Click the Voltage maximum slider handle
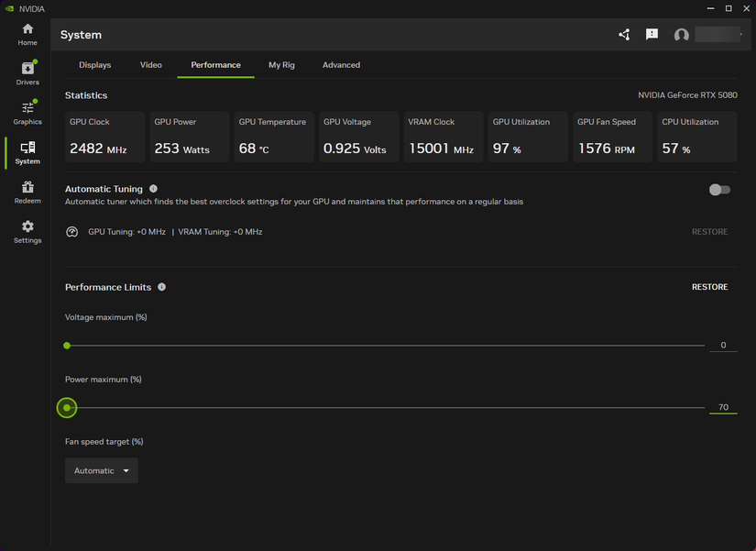This screenshot has width=756, height=551. pyautogui.click(x=67, y=346)
